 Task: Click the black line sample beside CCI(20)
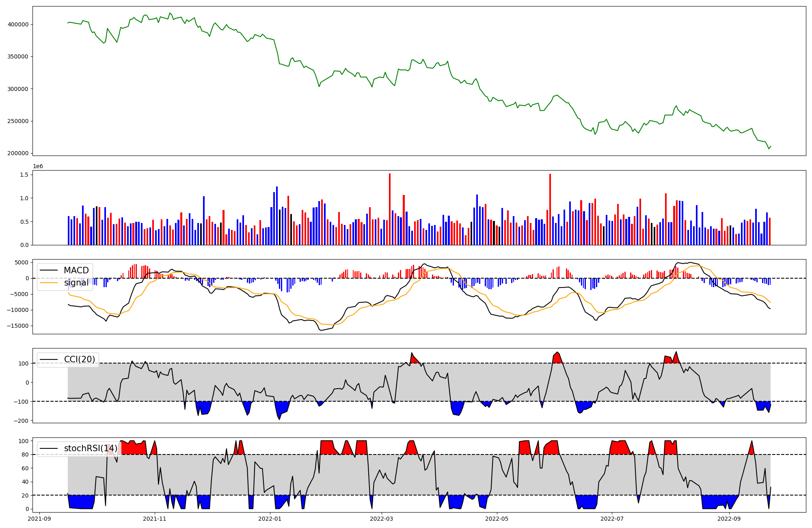[x=49, y=359]
